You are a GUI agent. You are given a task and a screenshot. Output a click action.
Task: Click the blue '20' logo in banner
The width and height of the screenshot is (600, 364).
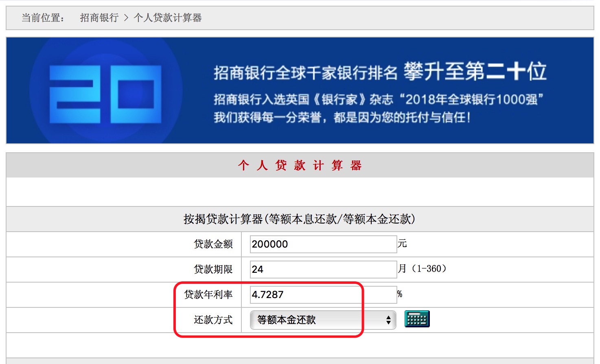105,94
